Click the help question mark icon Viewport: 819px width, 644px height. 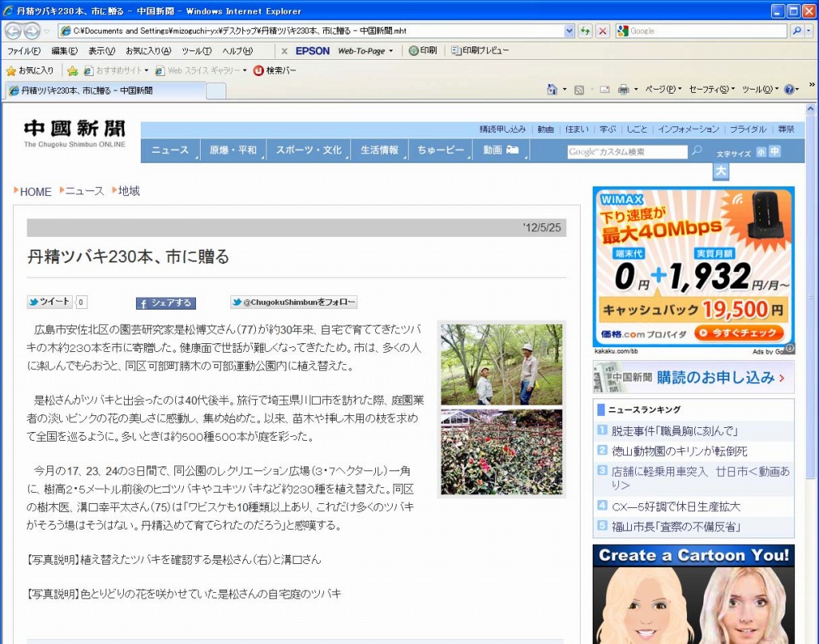click(x=789, y=90)
